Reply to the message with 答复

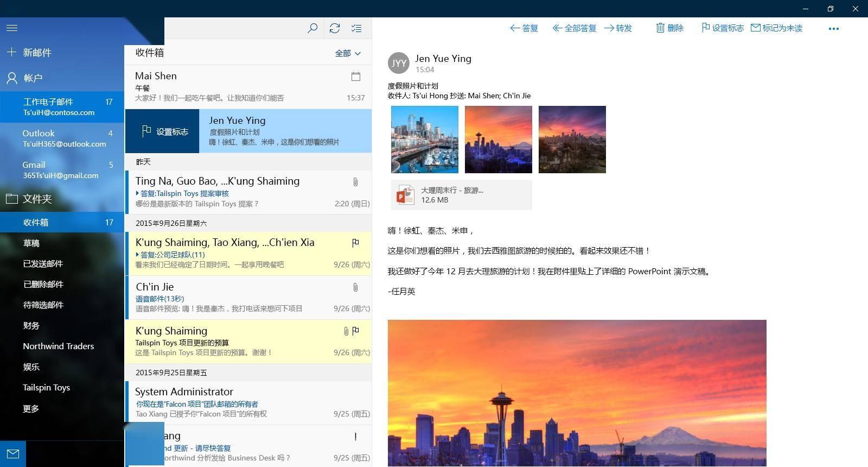point(524,28)
